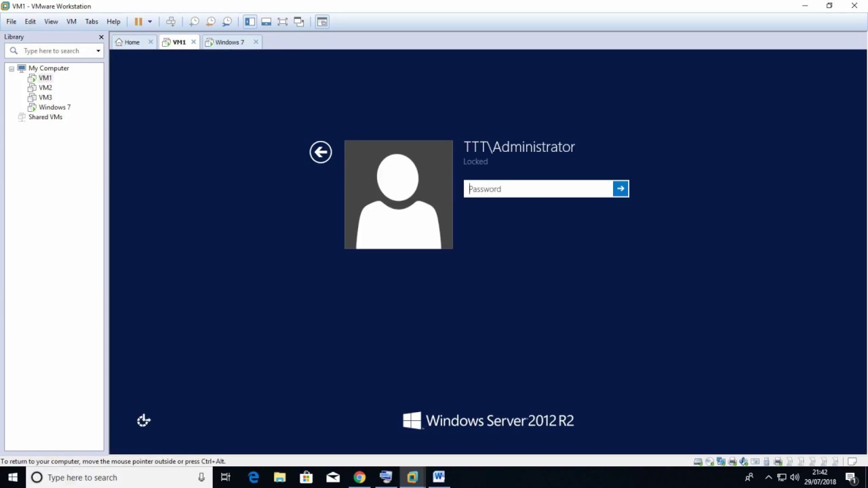Click the VMware Workstation taskbar icon
This screenshot has height=488, width=868.
(x=412, y=477)
